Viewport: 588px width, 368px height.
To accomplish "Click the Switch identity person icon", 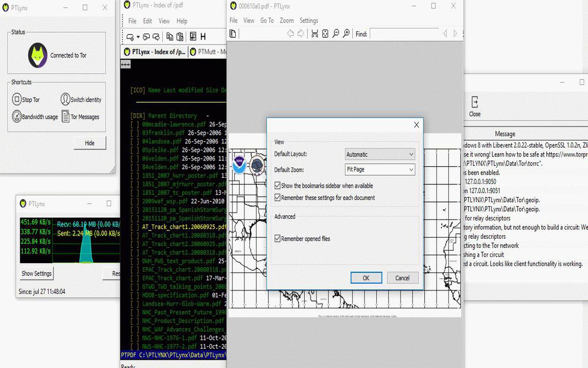I will tap(65, 99).
